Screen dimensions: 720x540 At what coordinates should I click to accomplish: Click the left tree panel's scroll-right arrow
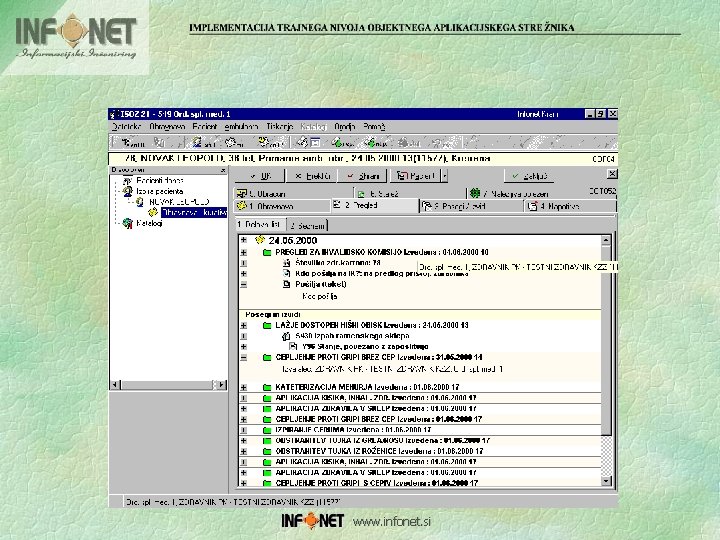click(222, 385)
